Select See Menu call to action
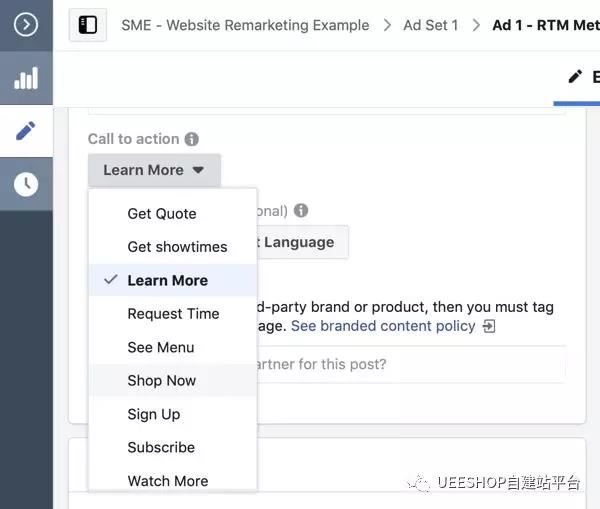This screenshot has height=509, width=600. (x=161, y=347)
